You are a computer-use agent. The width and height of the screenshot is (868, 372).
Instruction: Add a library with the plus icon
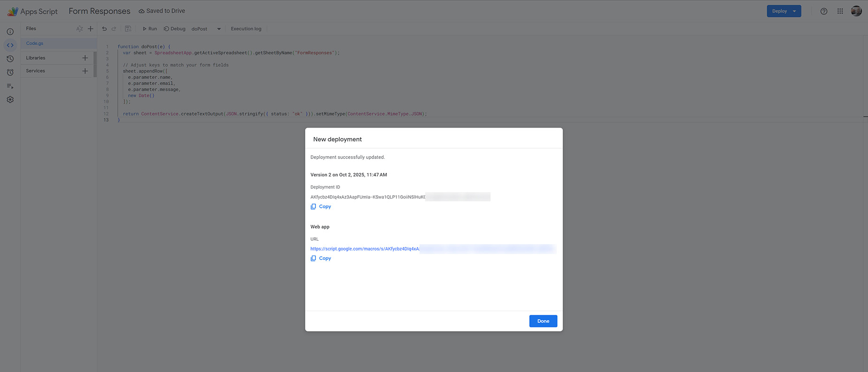85,58
